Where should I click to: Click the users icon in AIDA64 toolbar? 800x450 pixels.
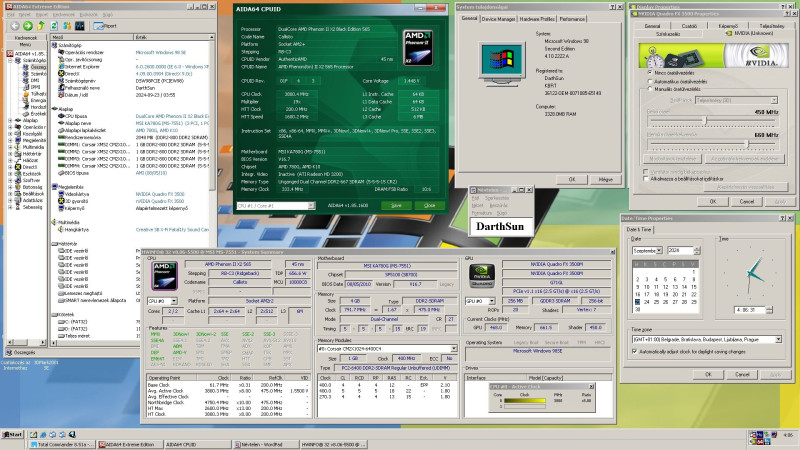[x=67, y=26]
